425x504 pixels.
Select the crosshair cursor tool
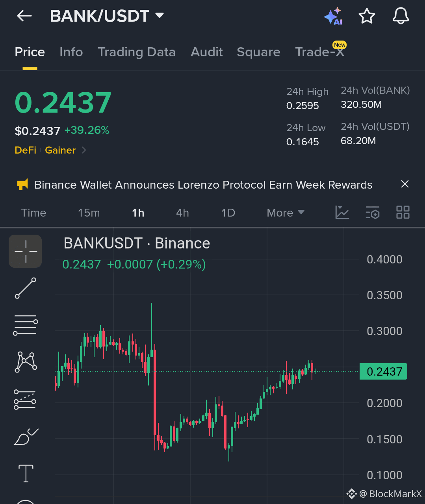point(26,251)
